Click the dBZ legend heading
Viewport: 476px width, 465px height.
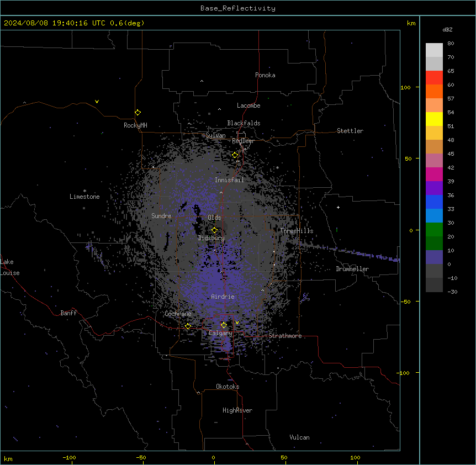click(x=447, y=29)
